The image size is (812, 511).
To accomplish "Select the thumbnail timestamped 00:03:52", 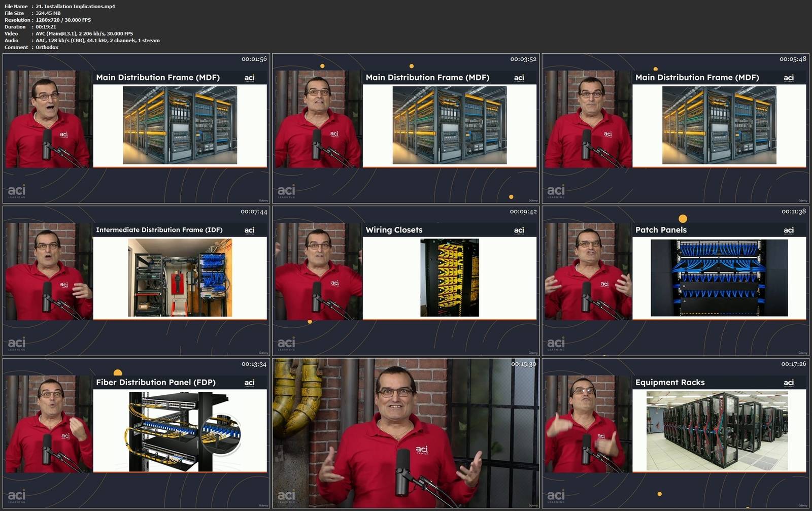I will pos(405,128).
